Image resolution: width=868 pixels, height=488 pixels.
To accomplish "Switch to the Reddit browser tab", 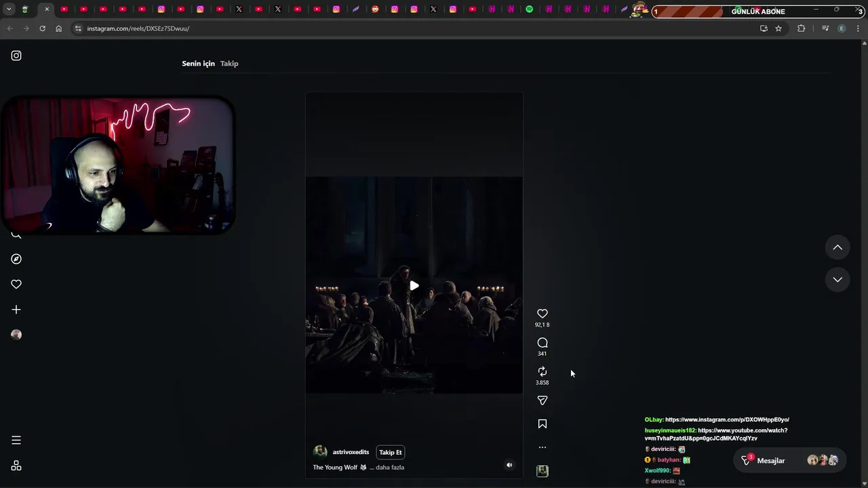I will pos(375,9).
